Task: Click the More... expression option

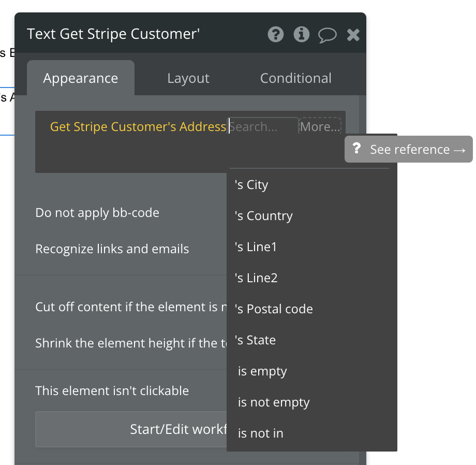Action: click(x=320, y=127)
